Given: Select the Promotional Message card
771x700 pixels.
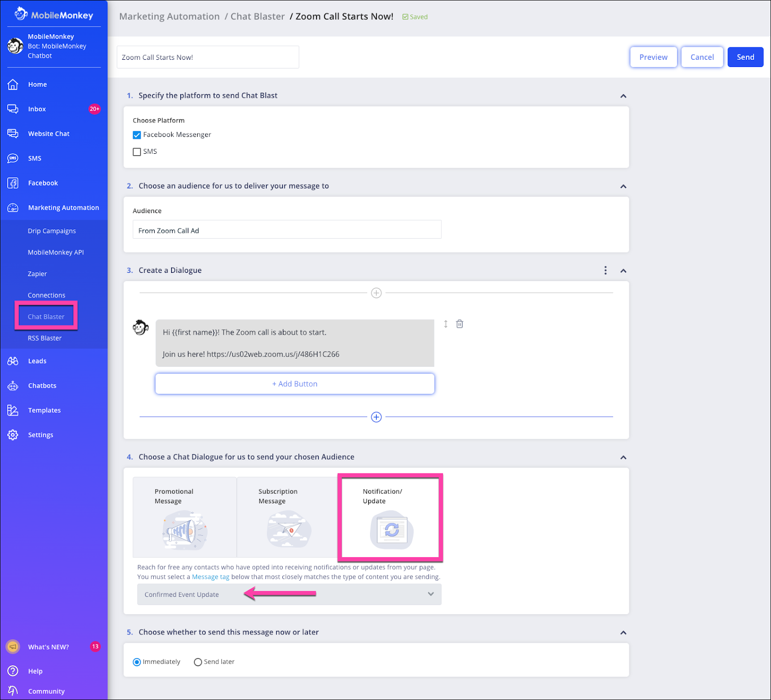Looking at the screenshot, I should click(x=185, y=517).
